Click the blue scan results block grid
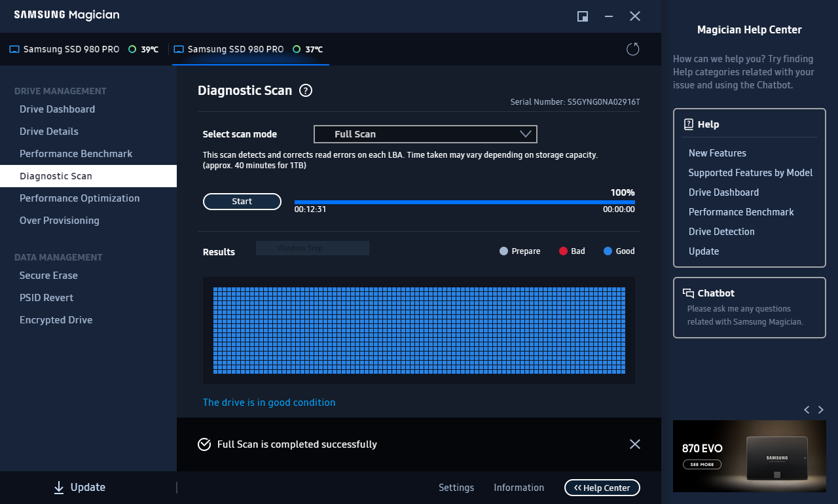Viewport: 838px width, 504px height. (419, 331)
